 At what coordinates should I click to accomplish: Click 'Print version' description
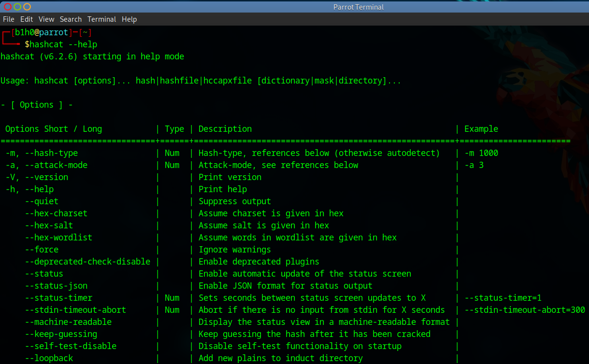[x=230, y=177]
